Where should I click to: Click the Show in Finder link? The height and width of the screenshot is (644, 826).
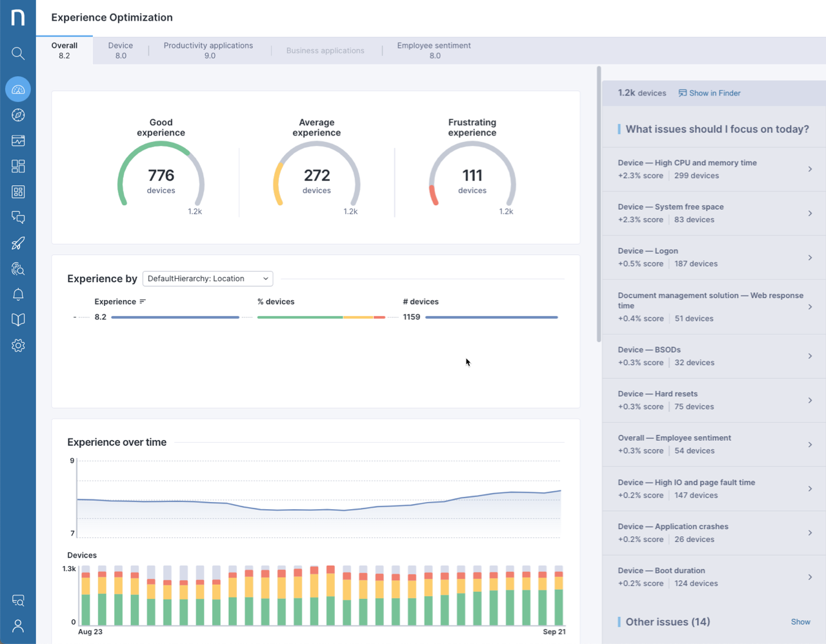coord(709,93)
